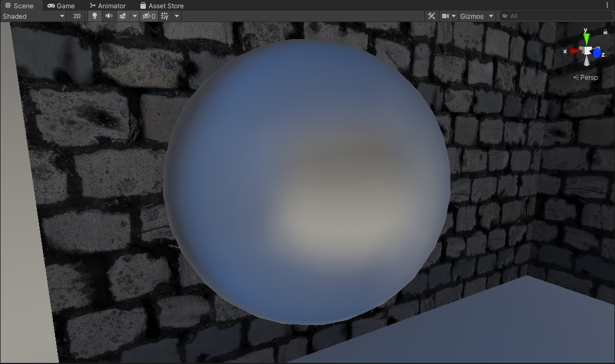Screen dimensions: 615x364
Task: Toggle scene audio with the speaker icon
Action: click(109, 16)
